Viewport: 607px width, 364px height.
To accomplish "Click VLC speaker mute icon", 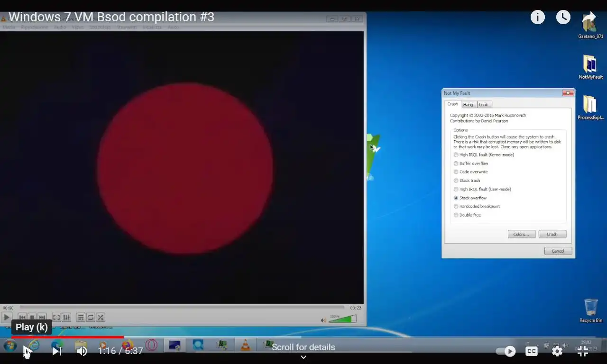I will click(x=323, y=320).
